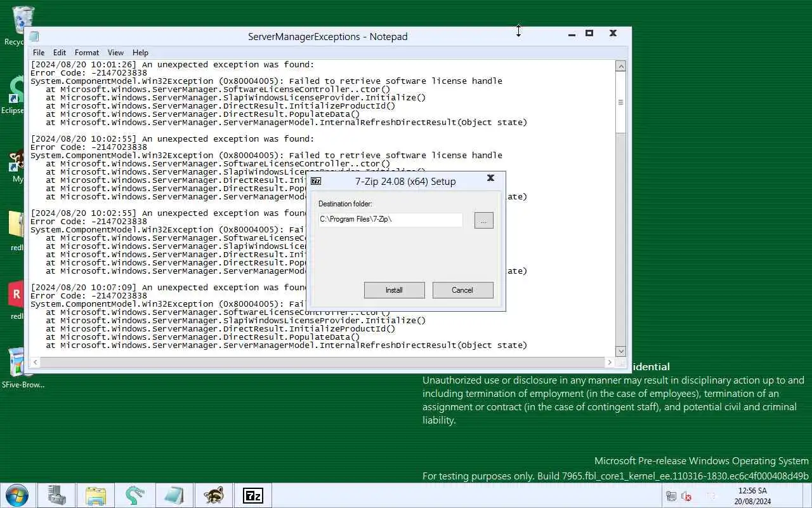Open the clock showing 12:56 SA

(x=752, y=491)
